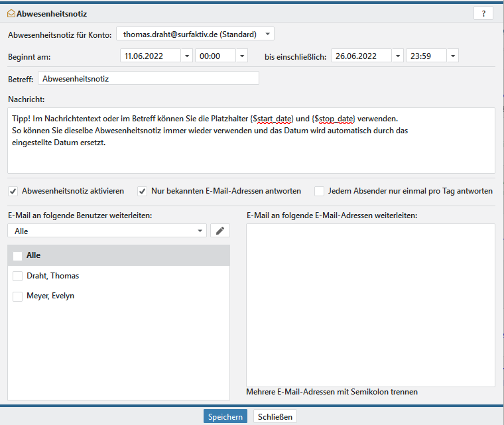Viewport: 504px width, 425px height.
Task: Tick the Meyer, Evelyn checkbox
Action: click(x=17, y=296)
